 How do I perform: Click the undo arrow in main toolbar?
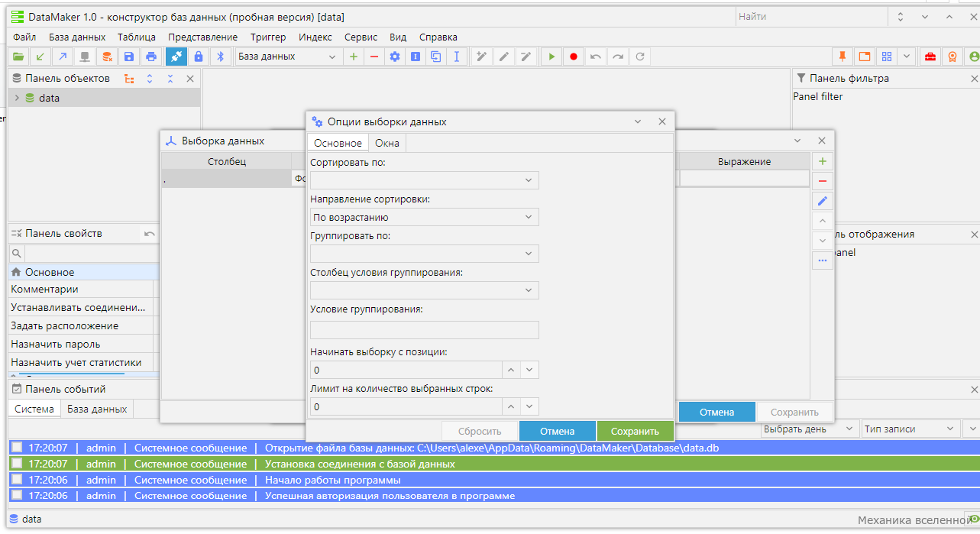[596, 57]
